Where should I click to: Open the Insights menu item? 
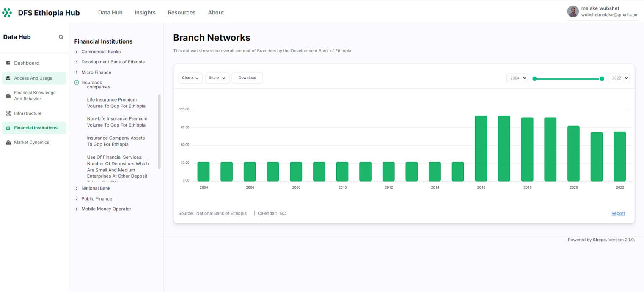pyautogui.click(x=145, y=12)
